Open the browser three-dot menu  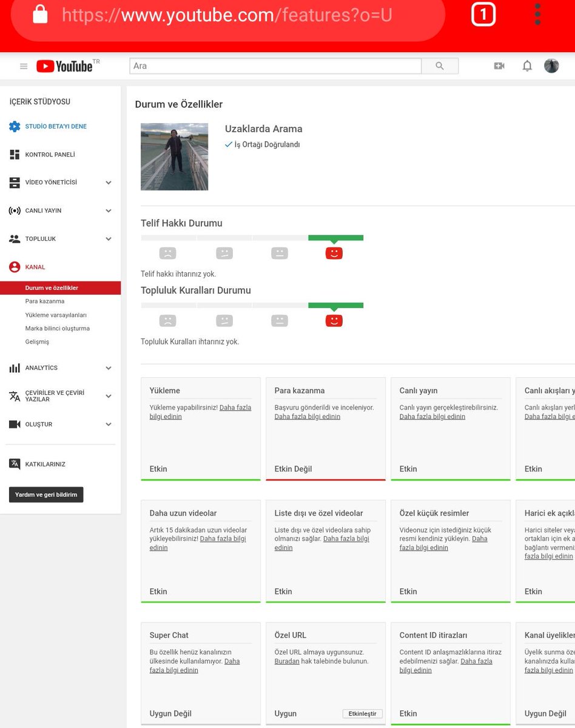pos(537,14)
